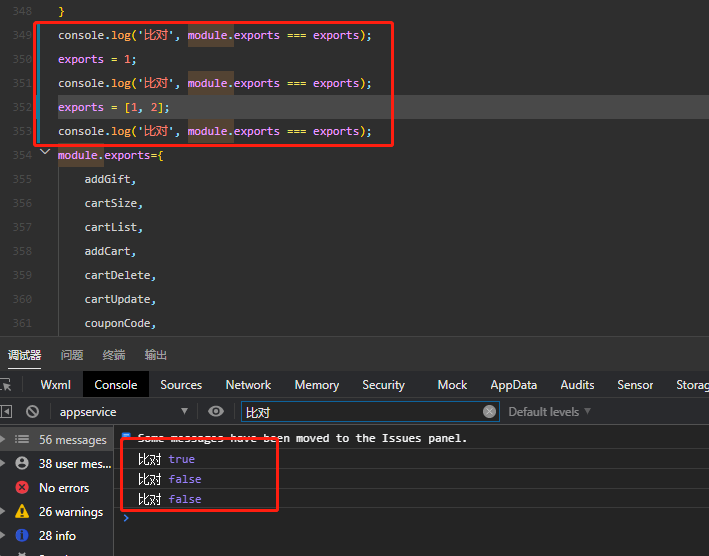Click 'addGift,' in the exports object
Screen dimensions: 709x556
[110, 179]
